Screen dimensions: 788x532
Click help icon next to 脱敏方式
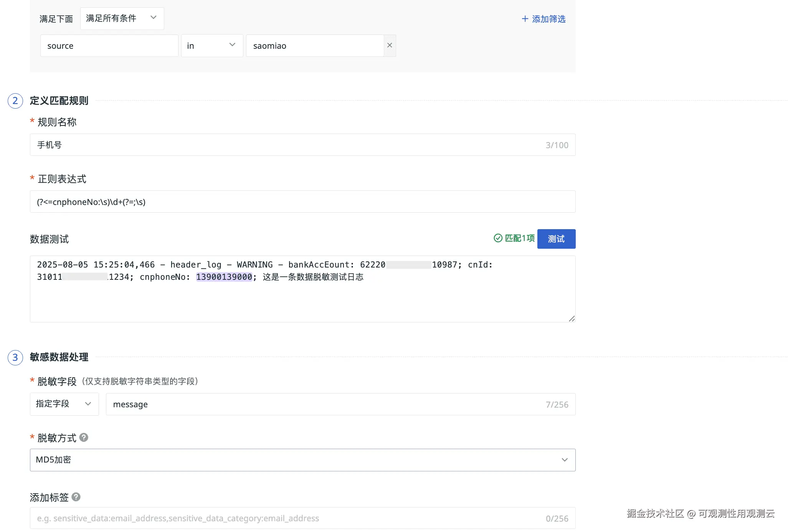84,437
